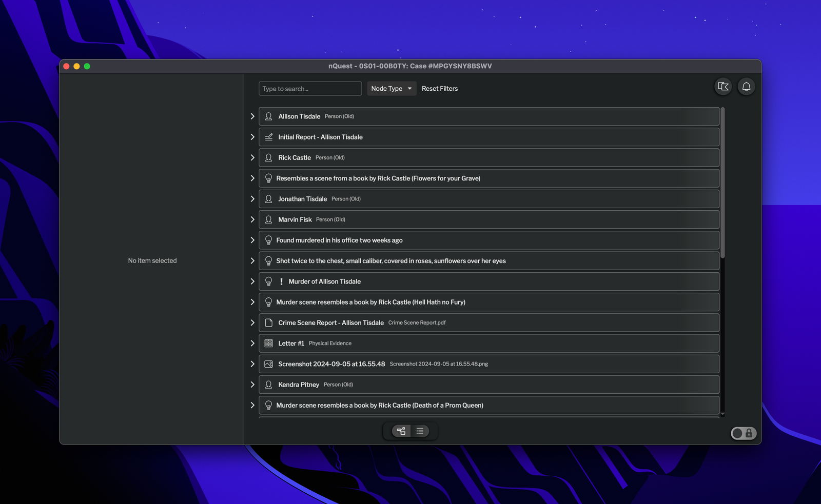
Task: Click lightbulb icon for Found murdered in office
Action: click(x=268, y=240)
